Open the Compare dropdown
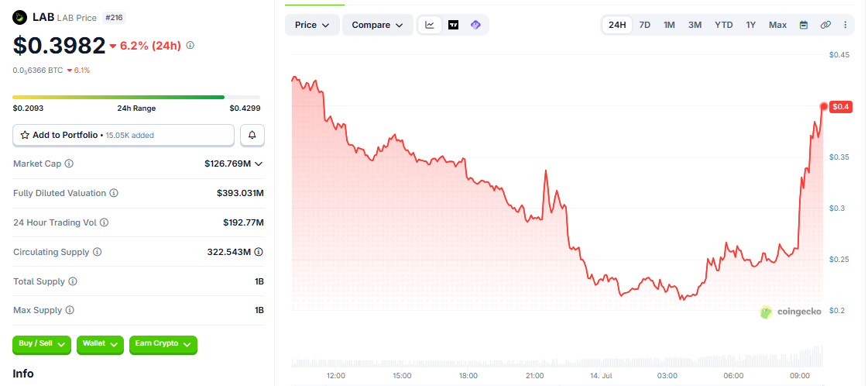This screenshot has height=386, width=868. [x=378, y=25]
